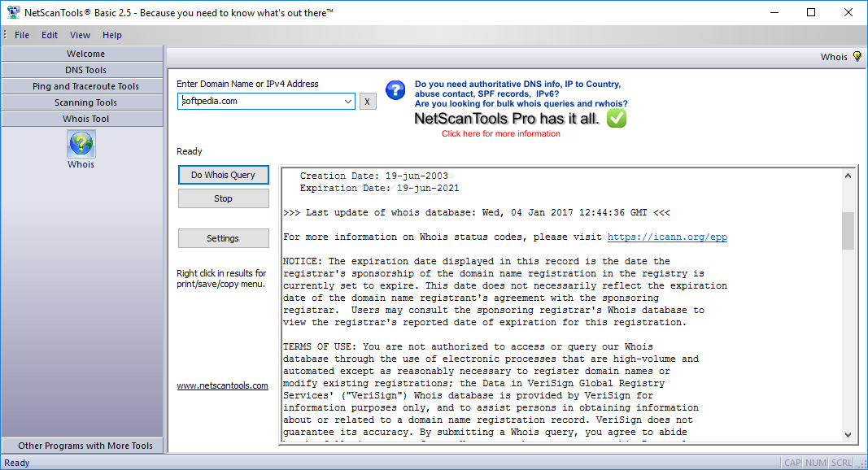
Task: Click the Stop button
Action: pyautogui.click(x=224, y=198)
